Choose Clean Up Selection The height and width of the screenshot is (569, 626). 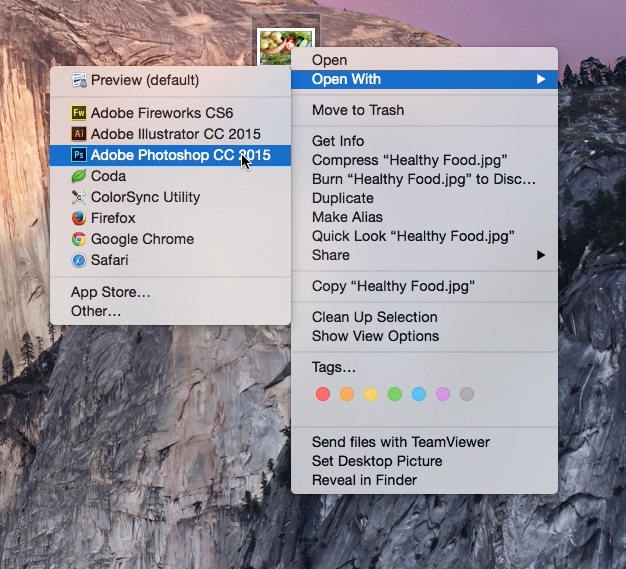click(x=424, y=317)
